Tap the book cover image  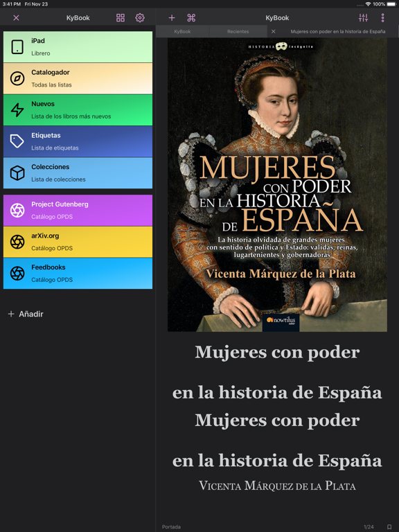click(277, 184)
